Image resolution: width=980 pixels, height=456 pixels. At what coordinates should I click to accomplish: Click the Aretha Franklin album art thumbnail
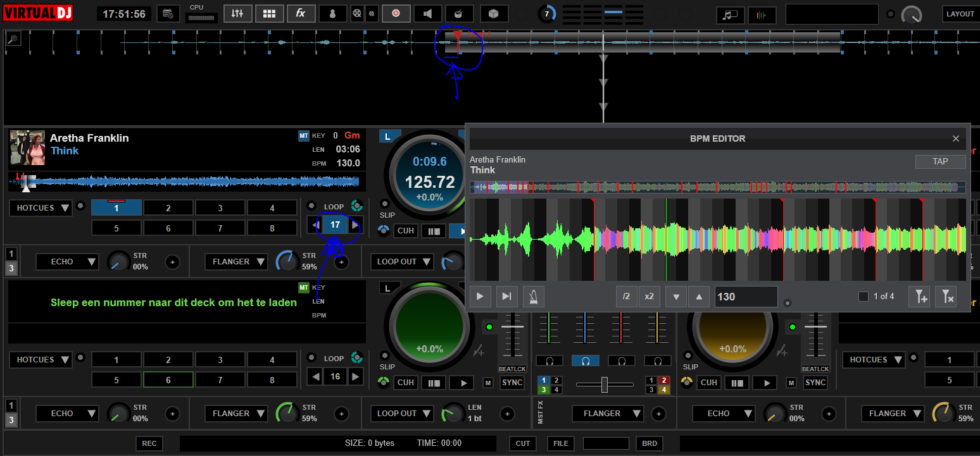(x=27, y=148)
